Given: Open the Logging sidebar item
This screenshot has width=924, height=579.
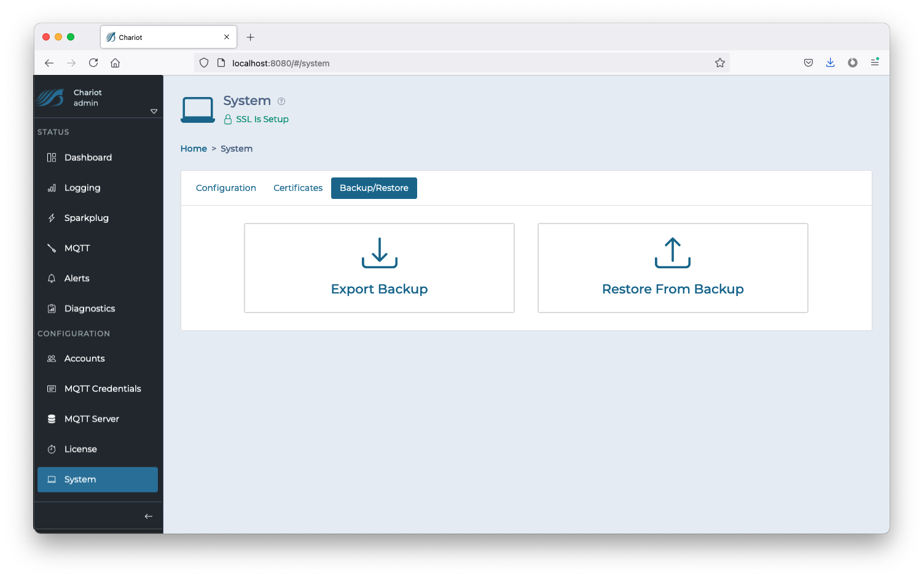Looking at the screenshot, I should 98,188.
